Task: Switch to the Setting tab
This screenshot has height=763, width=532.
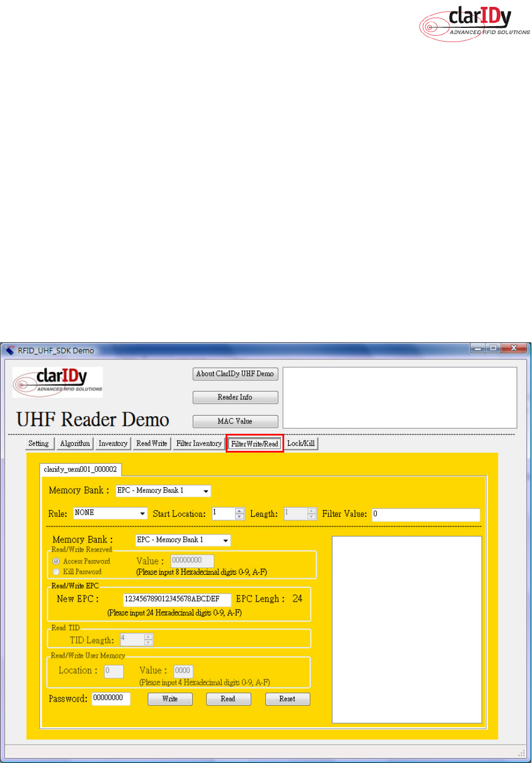Action: 39,443
